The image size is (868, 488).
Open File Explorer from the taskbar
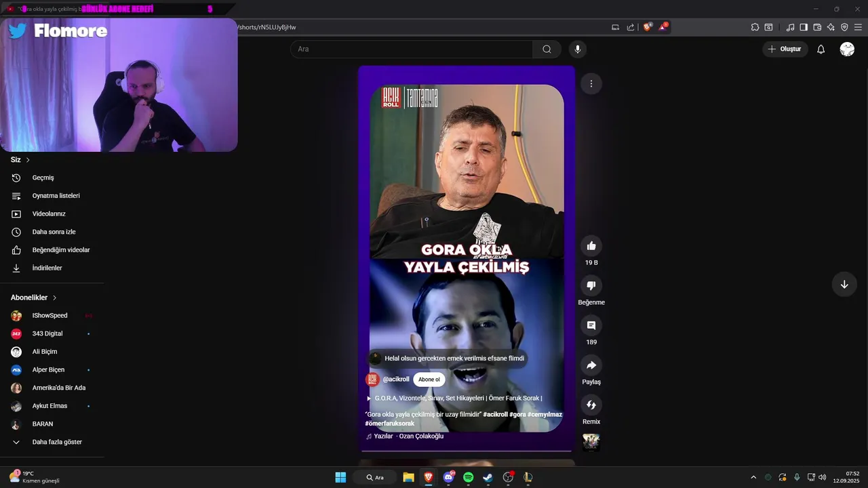(x=408, y=477)
